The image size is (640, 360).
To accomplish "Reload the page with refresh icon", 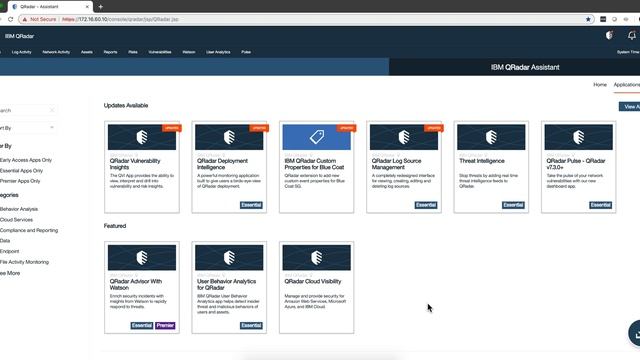I will pos(11,19).
